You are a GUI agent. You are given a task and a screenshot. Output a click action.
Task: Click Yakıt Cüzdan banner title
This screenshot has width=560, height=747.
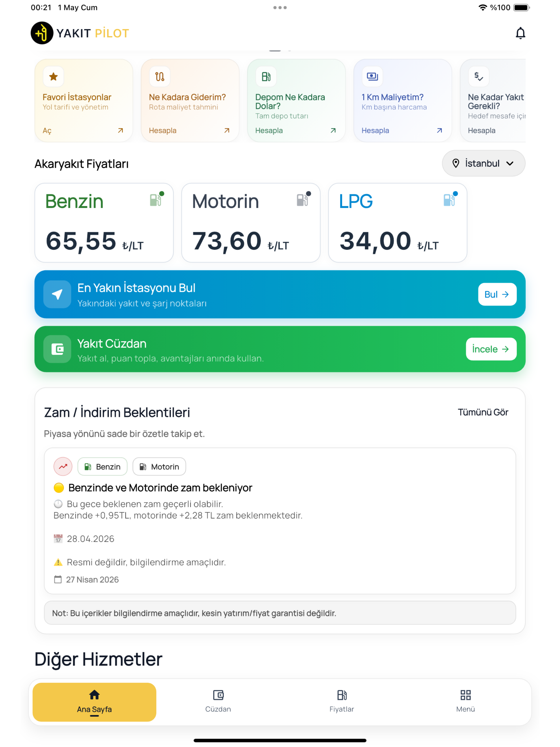(x=112, y=343)
